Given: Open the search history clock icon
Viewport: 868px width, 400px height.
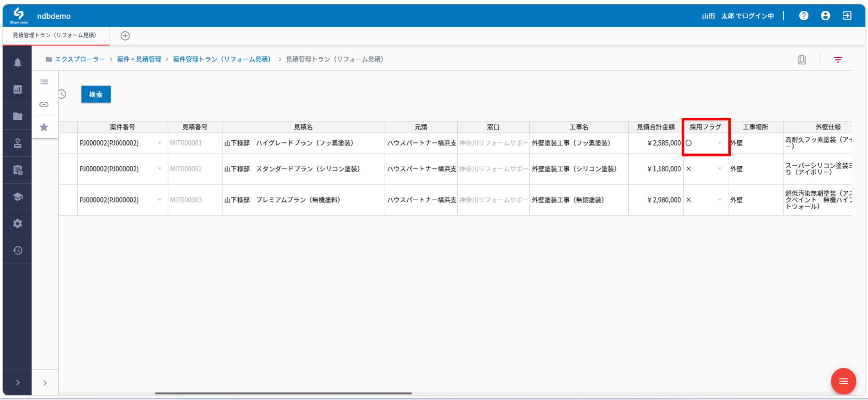Looking at the screenshot, I should coord(62,94).
